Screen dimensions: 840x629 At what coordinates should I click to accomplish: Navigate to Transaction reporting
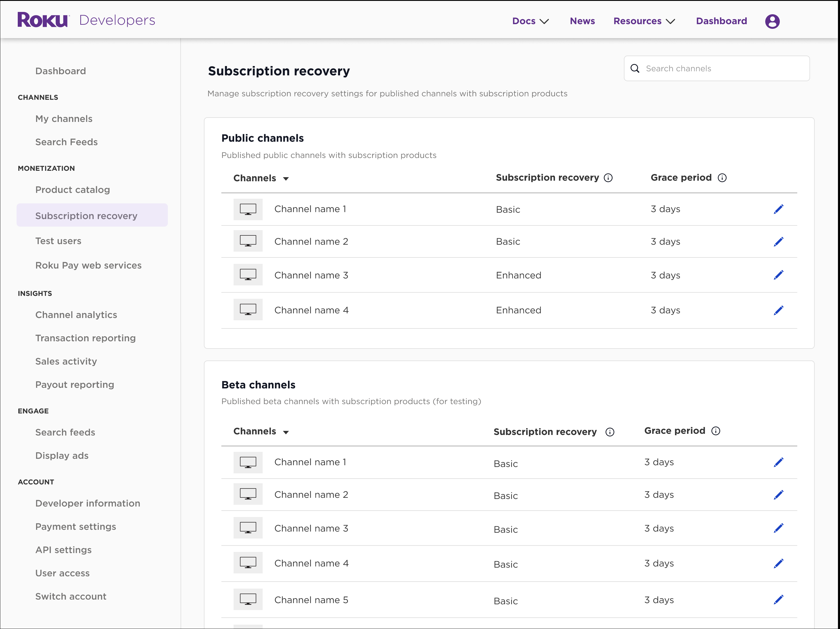point(86,338)
